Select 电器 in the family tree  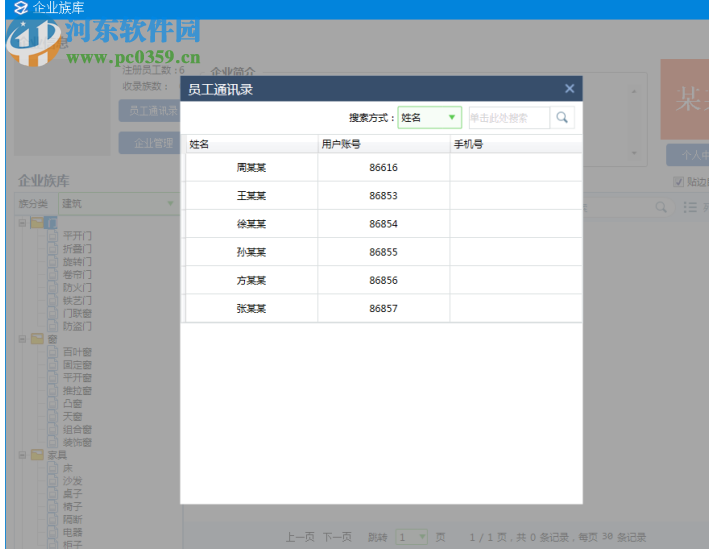tap(72, 532)
